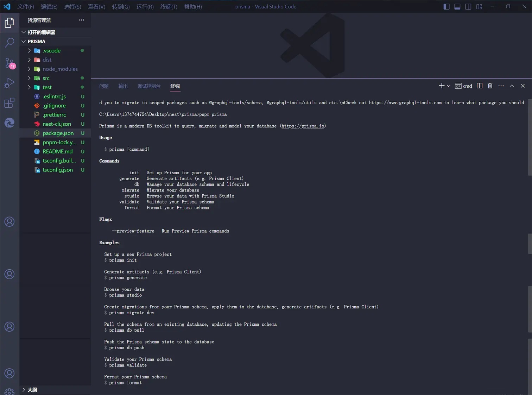
Task: Open launch profile dropdown next to plus
Action: (x=449, y=86)
